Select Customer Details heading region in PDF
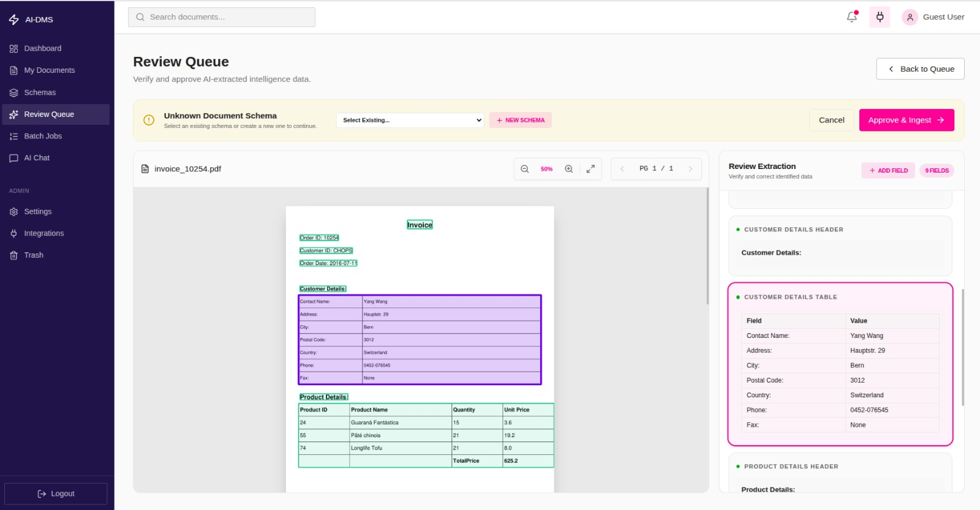 point(323,289)
